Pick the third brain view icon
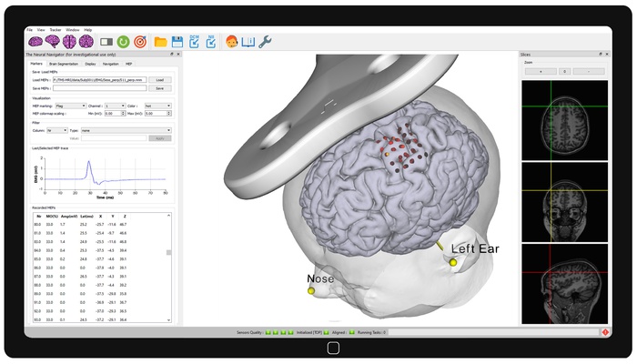This screenshot has height=364, width=637. (69, 42)
